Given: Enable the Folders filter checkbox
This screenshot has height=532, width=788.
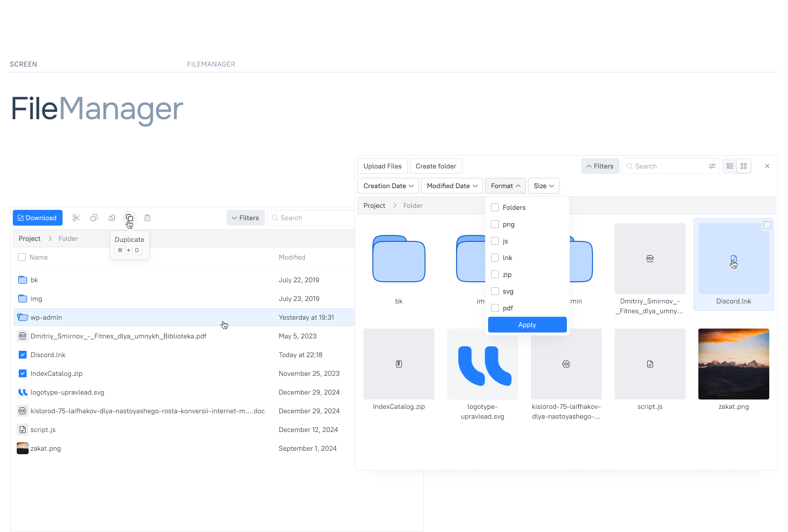Looking at the screenshot, I should [x=495, y=207].
